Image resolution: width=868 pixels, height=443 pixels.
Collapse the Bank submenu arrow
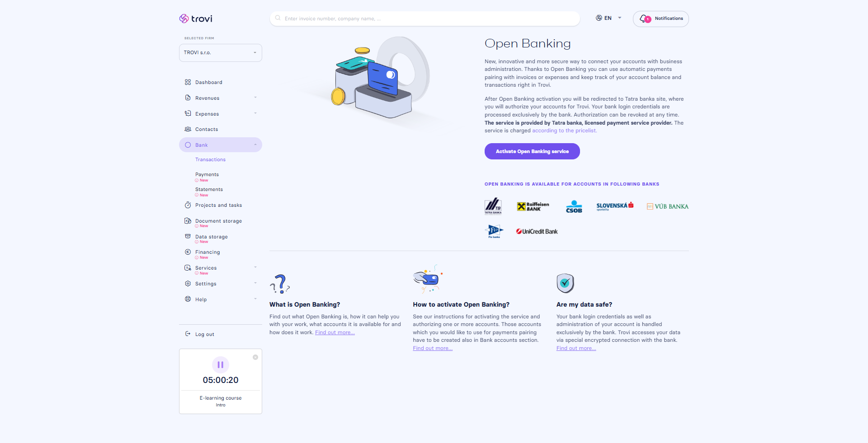click(255, 145)
